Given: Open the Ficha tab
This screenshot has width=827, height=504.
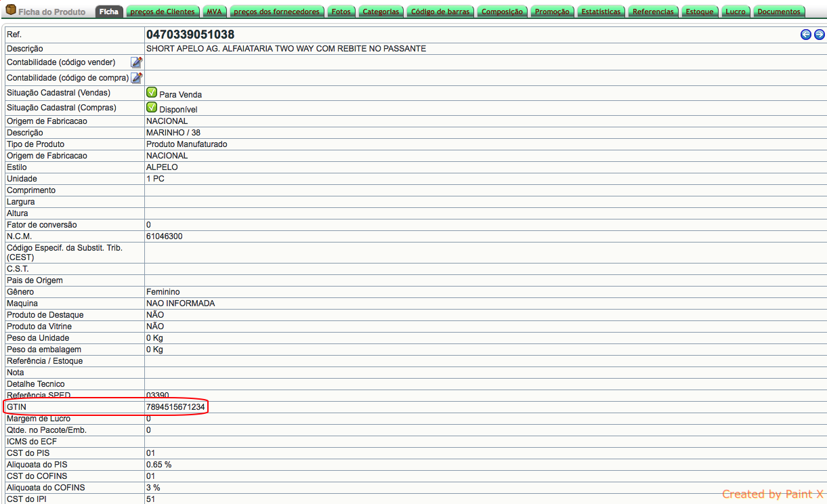Looking at the screenshot, I should pyautogui.click(x=109, y=12).
